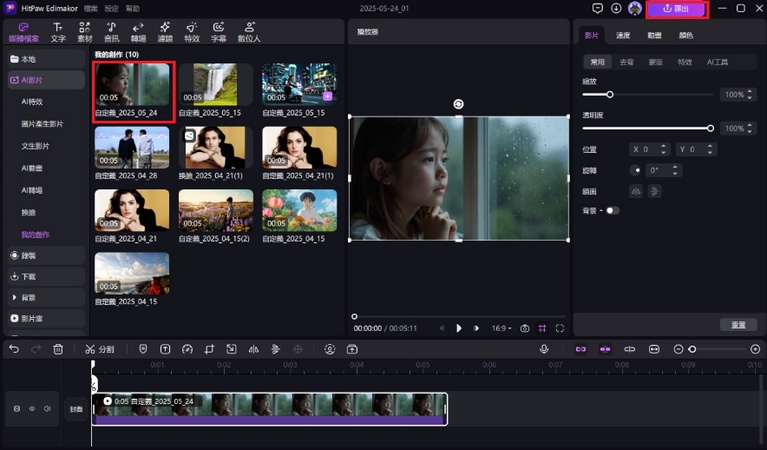The image size is (767, 450).
Task: Click the 透明度 opacity slider handle
Action: click(710, 128)
